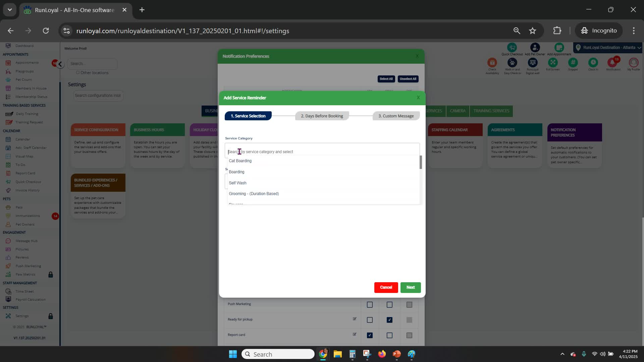Check first Push Marketing checkbox
Image resolution: width=644 pixels, height=362 pixels.
[370, 305]
